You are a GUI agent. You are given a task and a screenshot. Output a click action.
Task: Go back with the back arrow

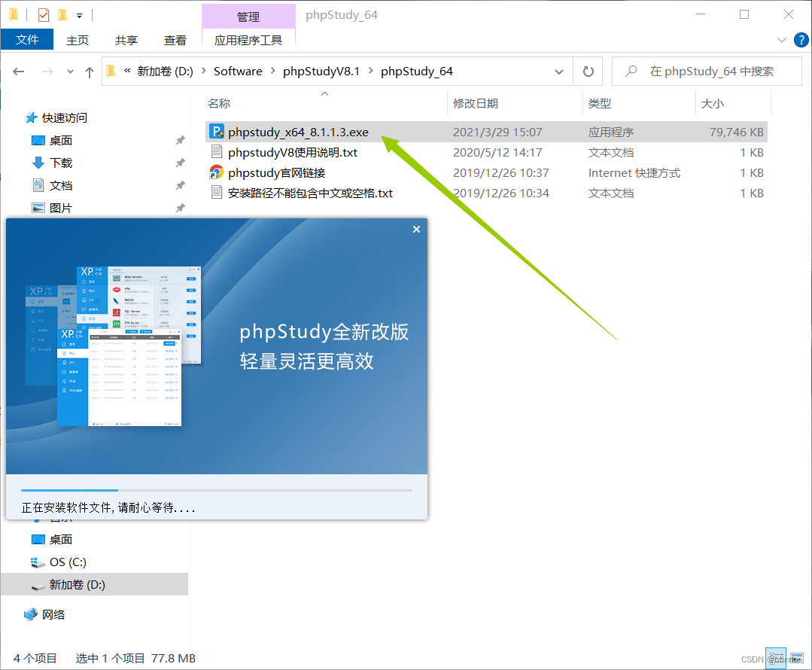pos(19,72)
